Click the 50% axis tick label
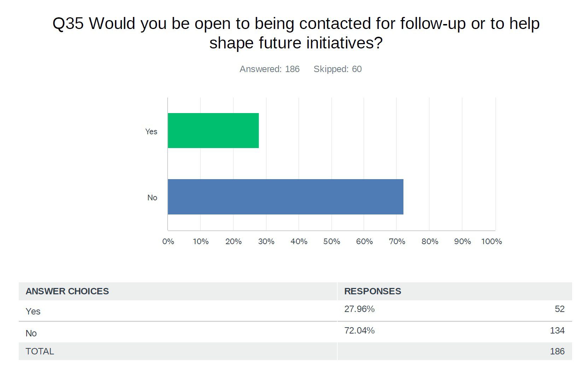 click(332, 241)
